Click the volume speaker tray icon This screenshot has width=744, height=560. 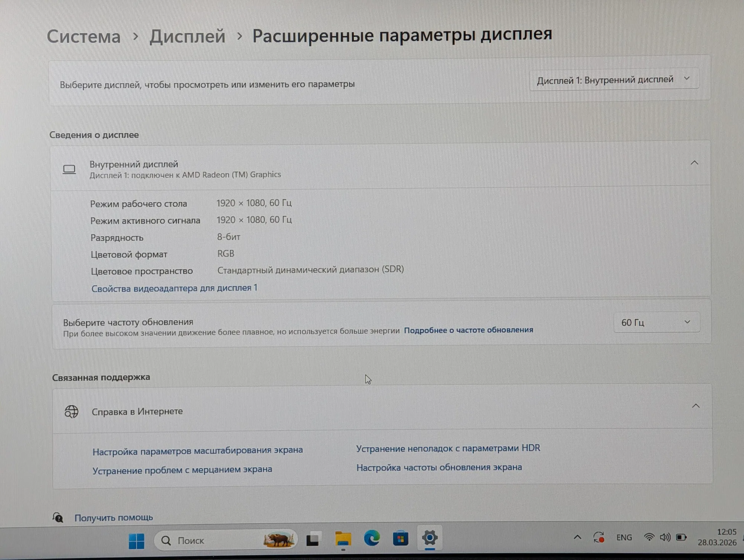pyautogui.click(x=665, y=537)
